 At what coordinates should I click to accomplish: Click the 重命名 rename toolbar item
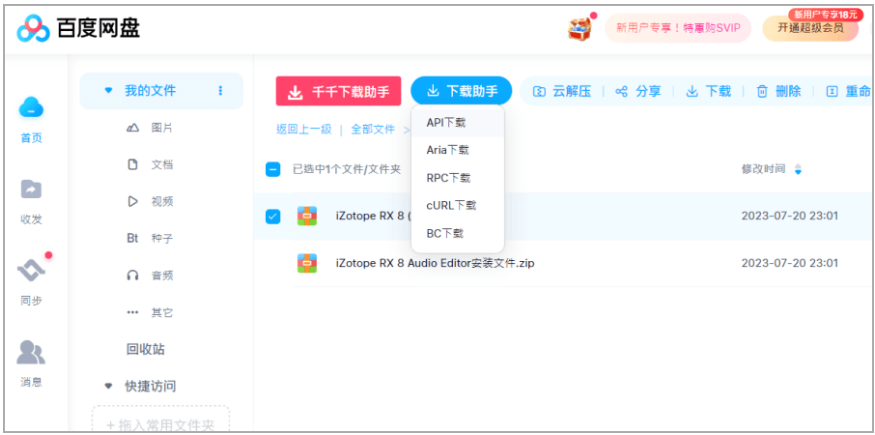click(x=848, y=91)
